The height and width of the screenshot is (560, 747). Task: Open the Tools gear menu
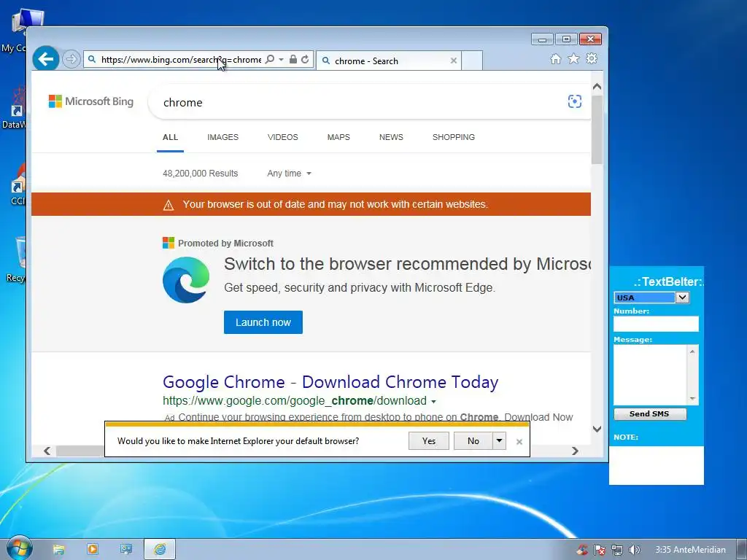[x=592, y=58]
